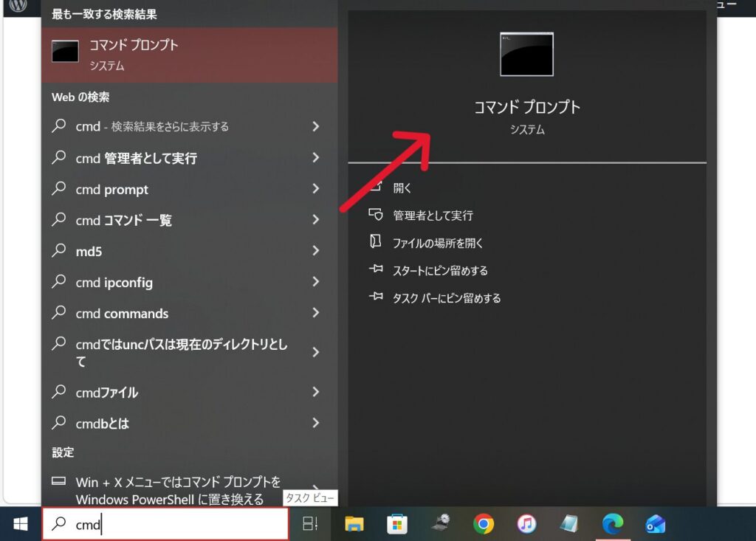Select 開く in the right panel
The height and width of the screenshot is (541, 756).
[402, 187]
